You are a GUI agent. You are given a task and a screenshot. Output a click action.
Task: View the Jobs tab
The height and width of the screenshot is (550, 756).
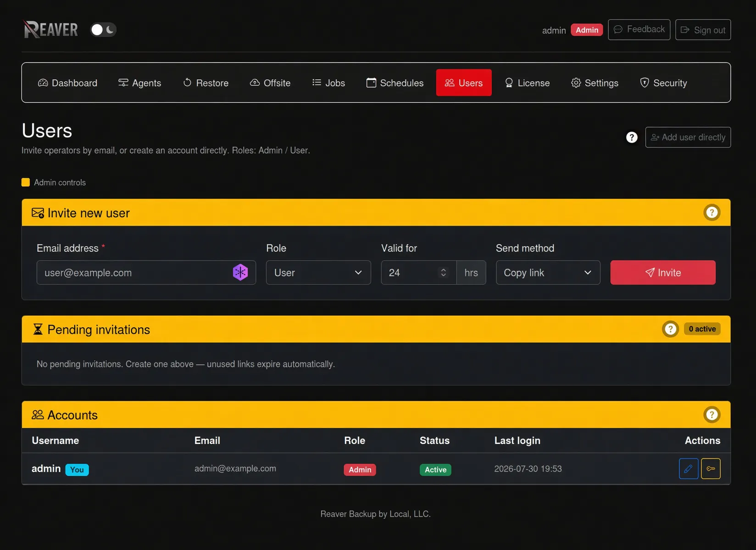tap(328, 83)
